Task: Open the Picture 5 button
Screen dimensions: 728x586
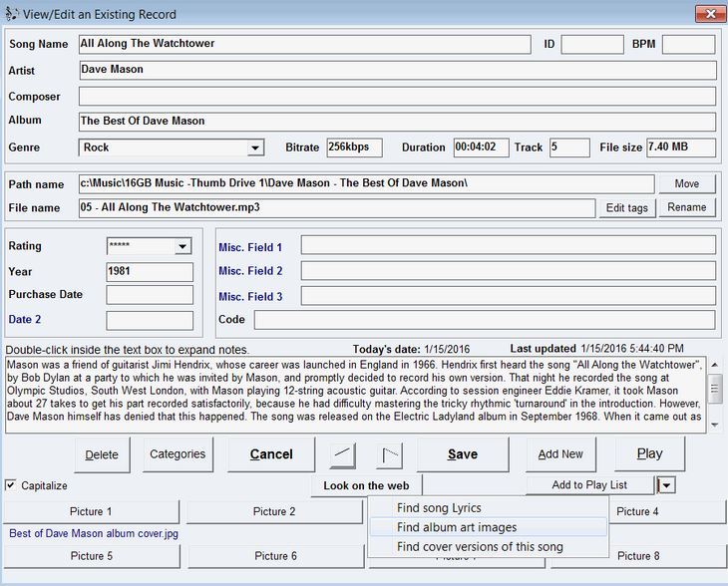Action: click(92, 556)
